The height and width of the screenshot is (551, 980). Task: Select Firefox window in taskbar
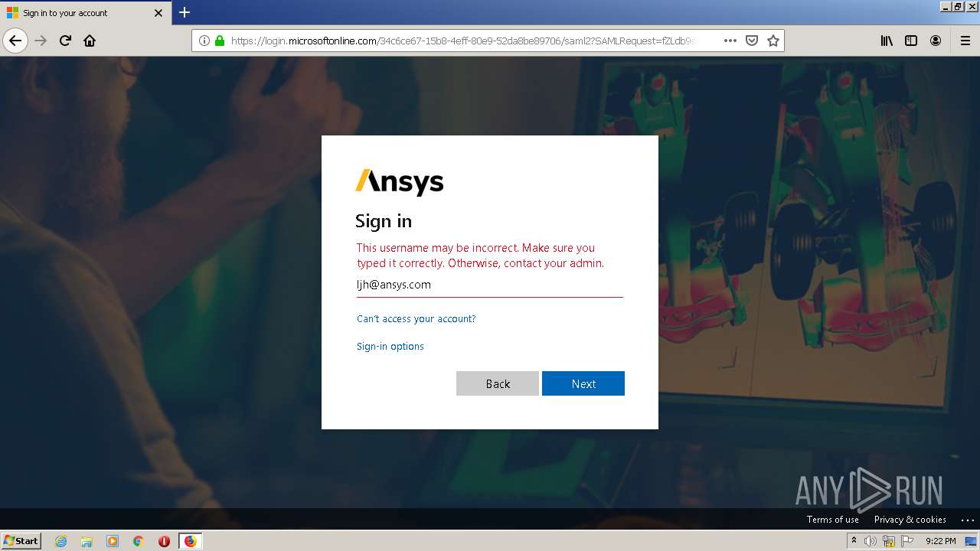(x=190, y=541)
